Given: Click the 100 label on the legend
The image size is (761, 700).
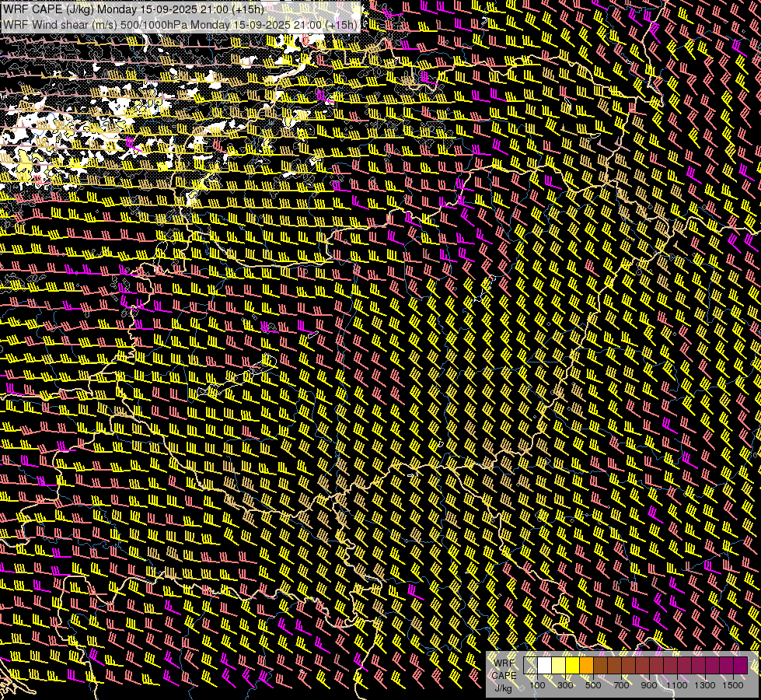Looking at the screenshot, I should point(537,685).
